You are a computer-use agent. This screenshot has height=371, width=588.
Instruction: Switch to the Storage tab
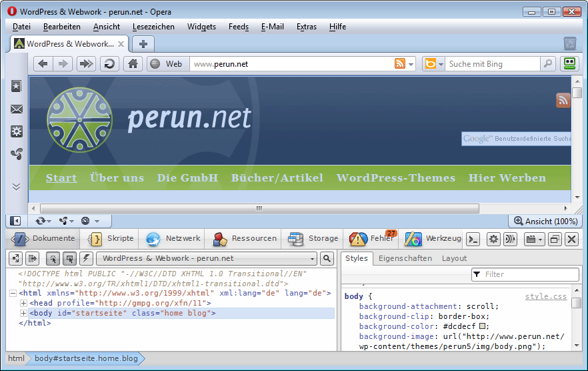tap(313, 238)
